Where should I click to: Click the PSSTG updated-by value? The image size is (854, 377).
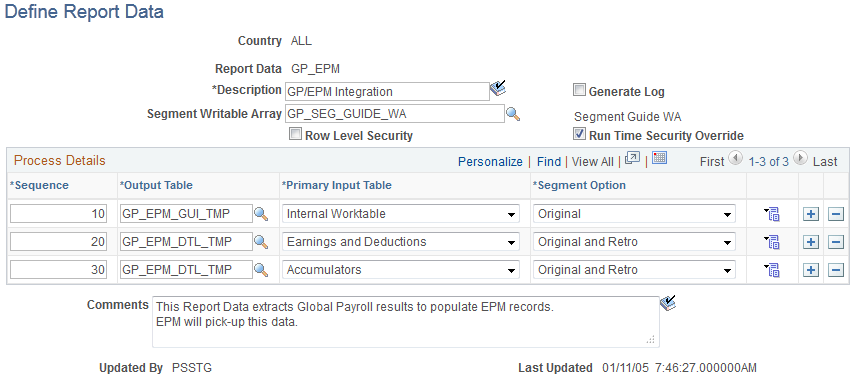click(192, 368)
